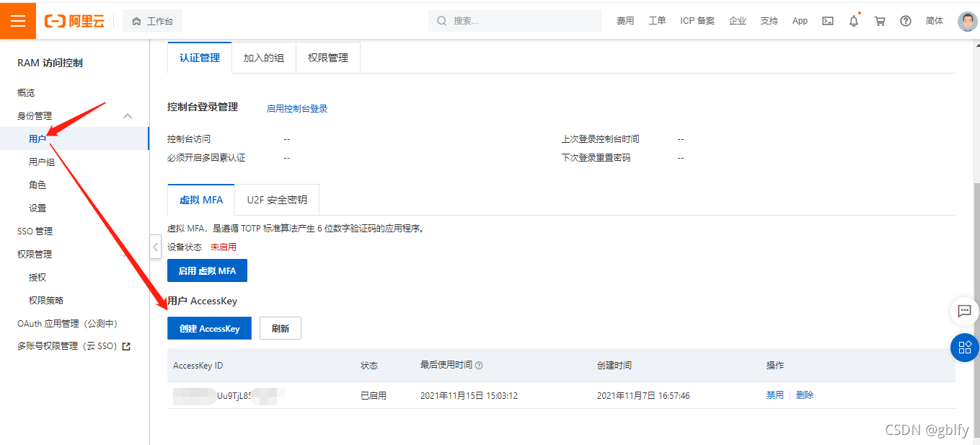
Task: Click 启用虚拟 MFA button
Action: point(207,270)
